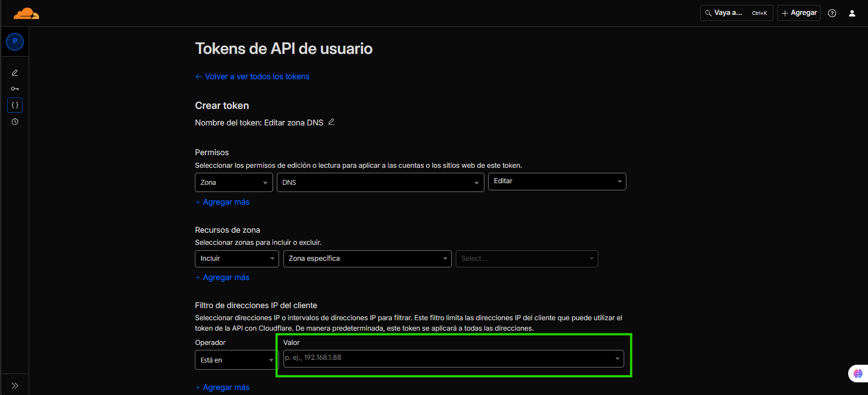
Task: Open the Zona permission dropdown
Action: coord(234,183)
